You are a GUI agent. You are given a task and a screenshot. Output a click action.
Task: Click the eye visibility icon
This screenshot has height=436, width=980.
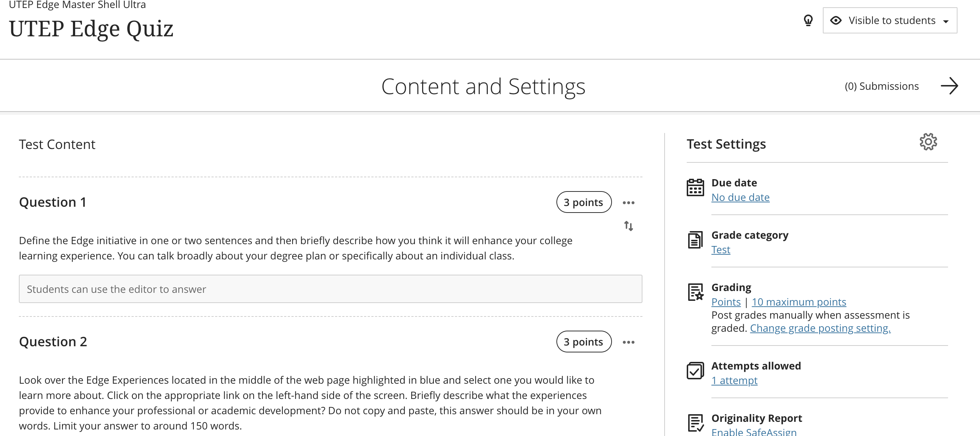click(836, 21)
